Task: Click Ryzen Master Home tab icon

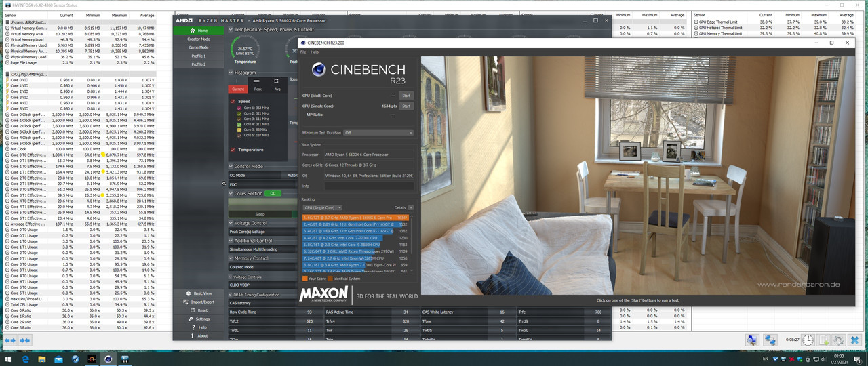Action: (192, 30)
